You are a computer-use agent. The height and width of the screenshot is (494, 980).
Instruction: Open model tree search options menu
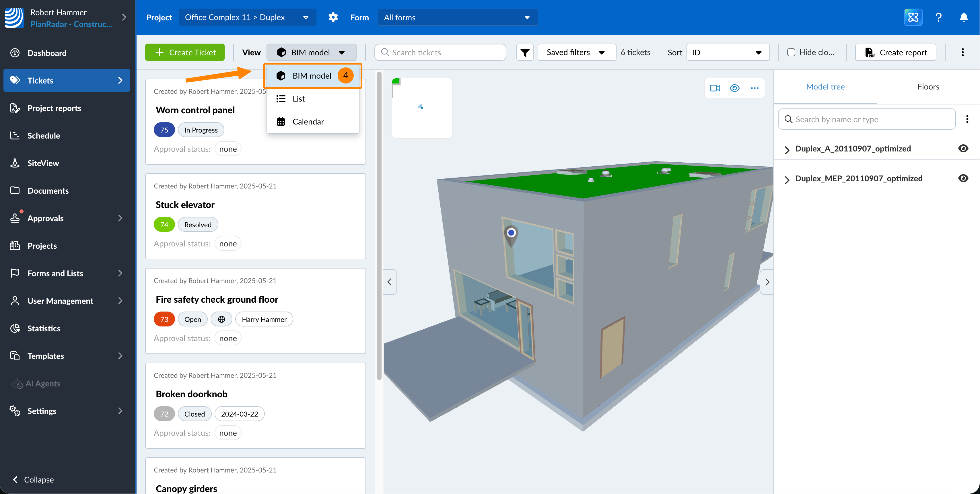[967, 119]
